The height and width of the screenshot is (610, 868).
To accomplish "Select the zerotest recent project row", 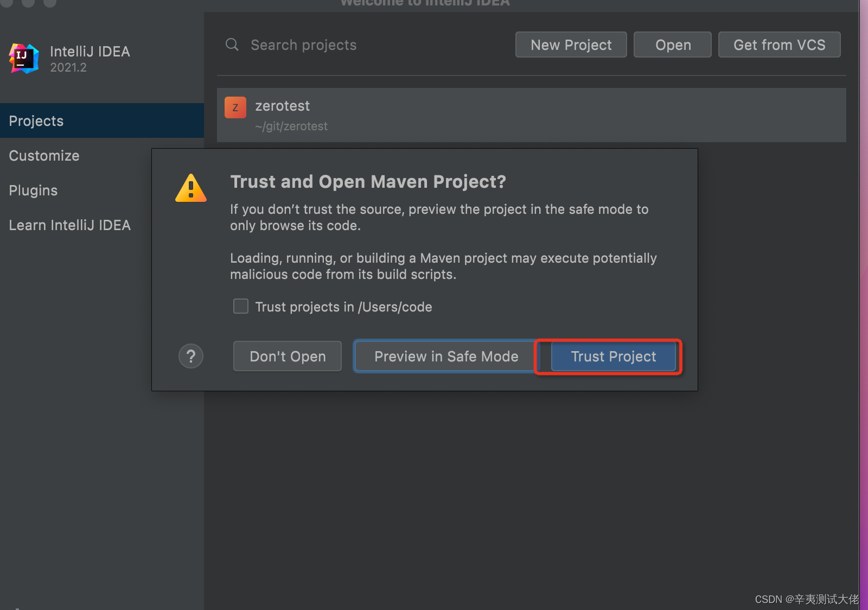I will click(x=532, y=115).
